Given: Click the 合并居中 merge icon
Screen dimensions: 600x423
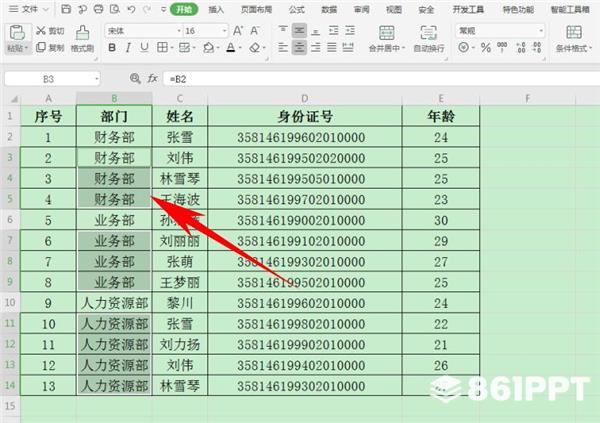Looking at the screenshot, I should tap(386, 33).
